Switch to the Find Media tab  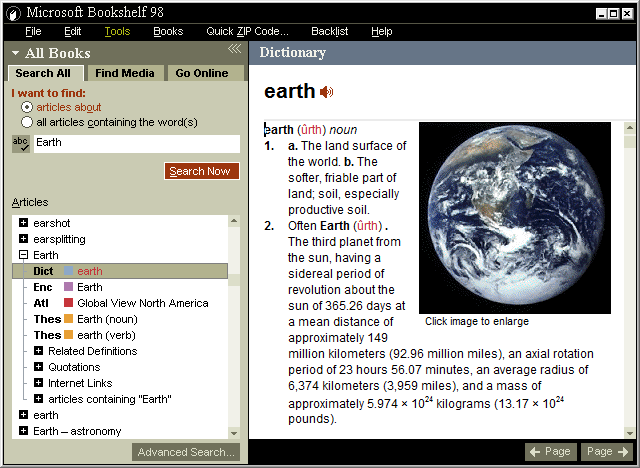pos(125,73)
